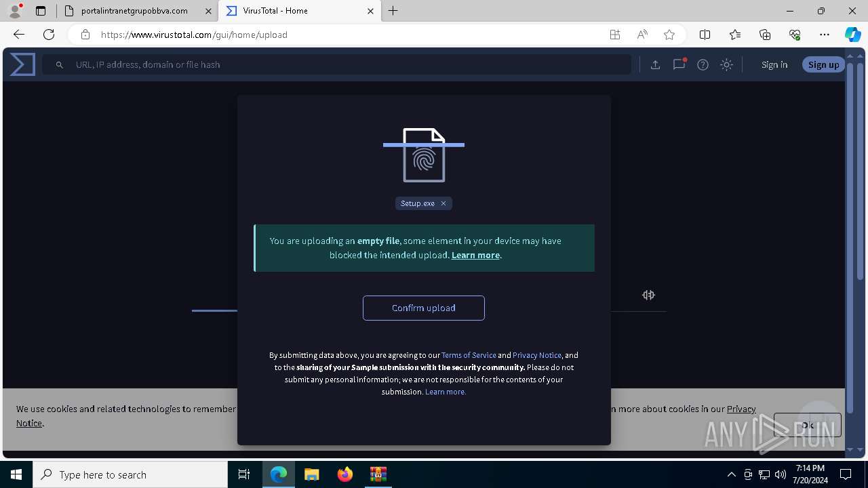Open Split screen icon

click(705, 35)
